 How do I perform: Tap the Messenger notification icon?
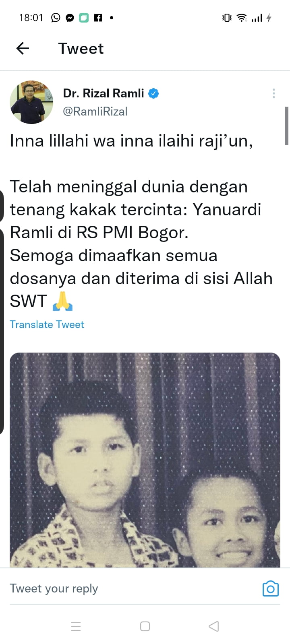click(x=70, y=18)
